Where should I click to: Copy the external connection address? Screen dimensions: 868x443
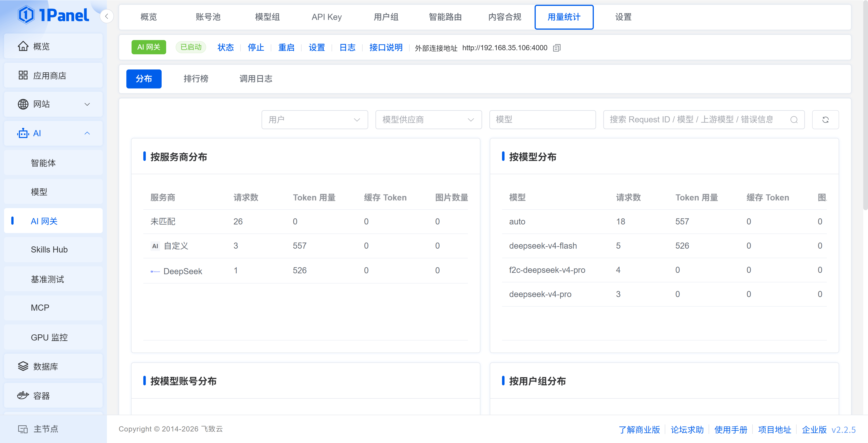(557, 48)
